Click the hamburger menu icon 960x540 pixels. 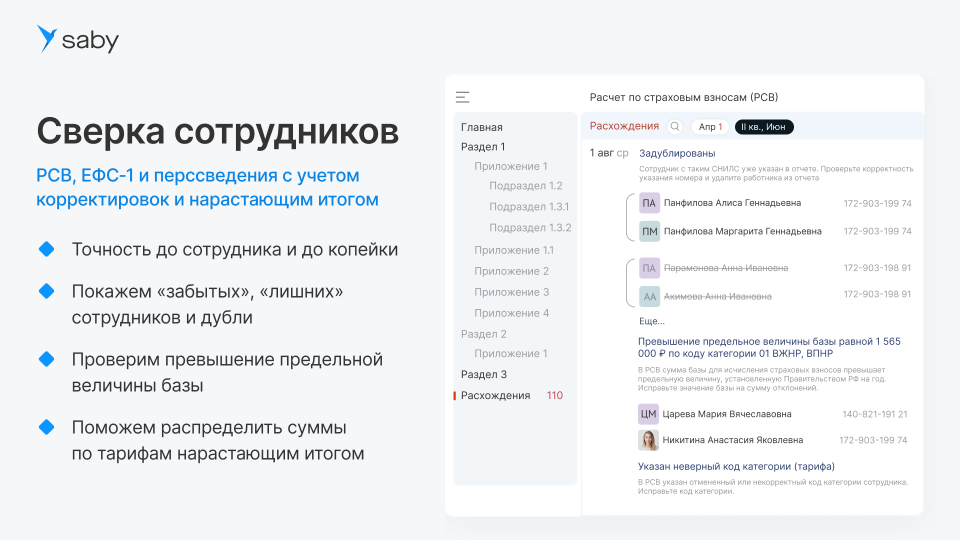coord(462,97)
